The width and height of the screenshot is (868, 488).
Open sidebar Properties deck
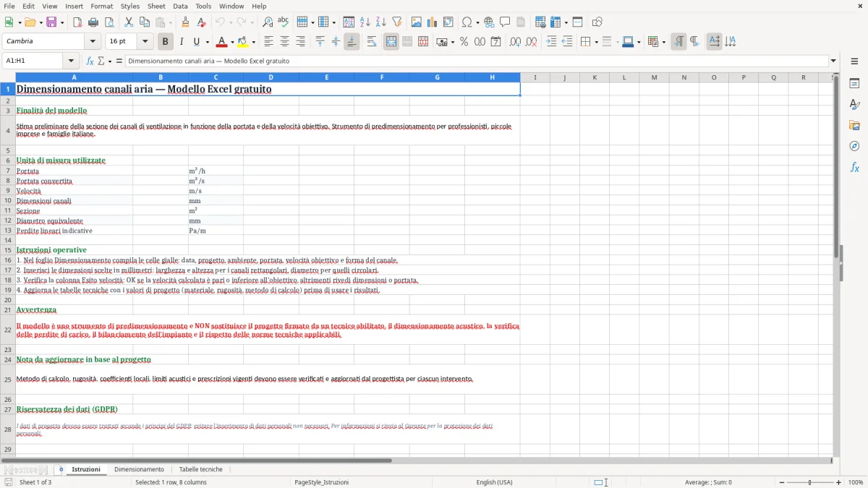pos(854,84)
